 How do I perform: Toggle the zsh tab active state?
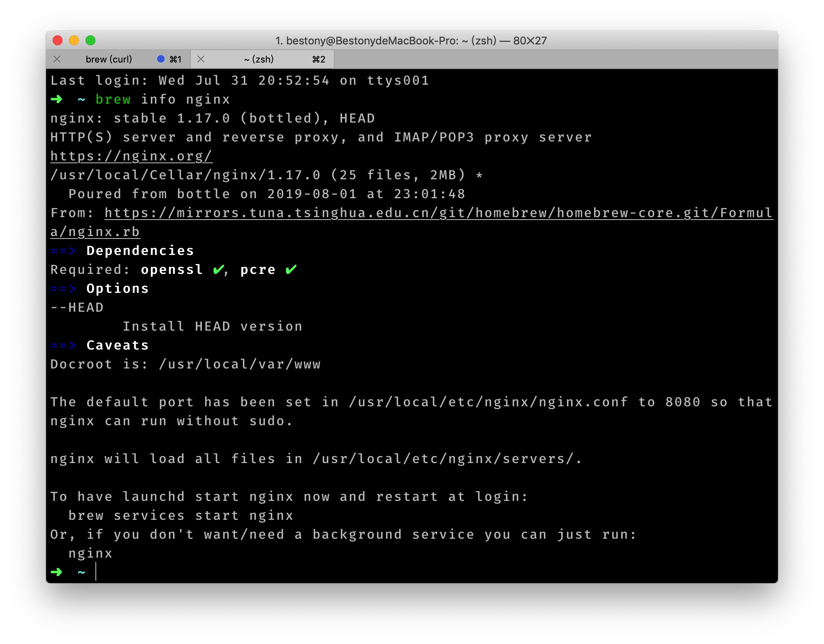coord(257,60)
